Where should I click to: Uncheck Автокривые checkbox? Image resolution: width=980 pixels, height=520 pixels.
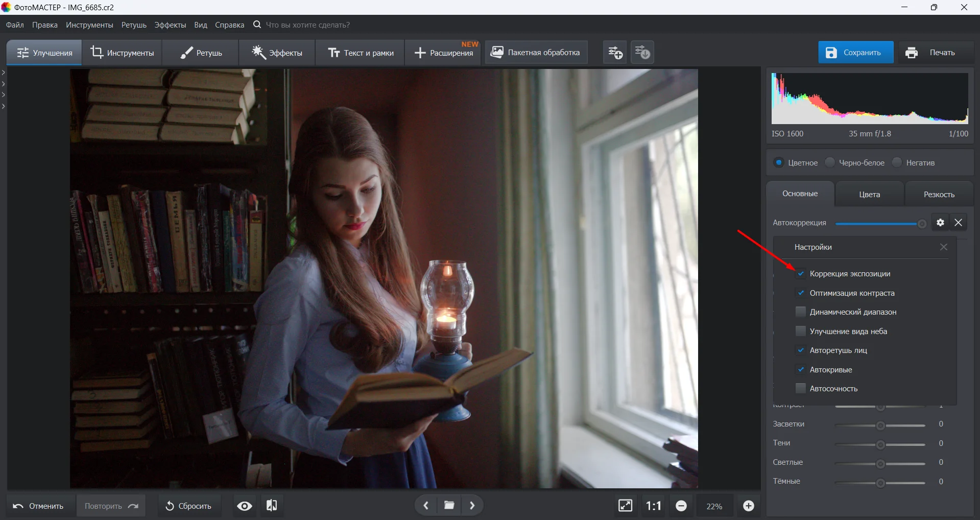point(801,369)
